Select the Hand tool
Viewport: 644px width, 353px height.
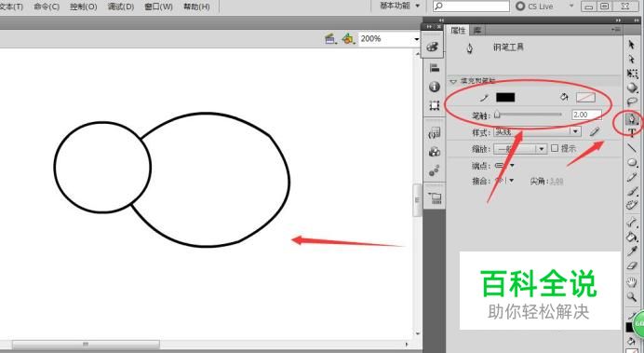632,282
